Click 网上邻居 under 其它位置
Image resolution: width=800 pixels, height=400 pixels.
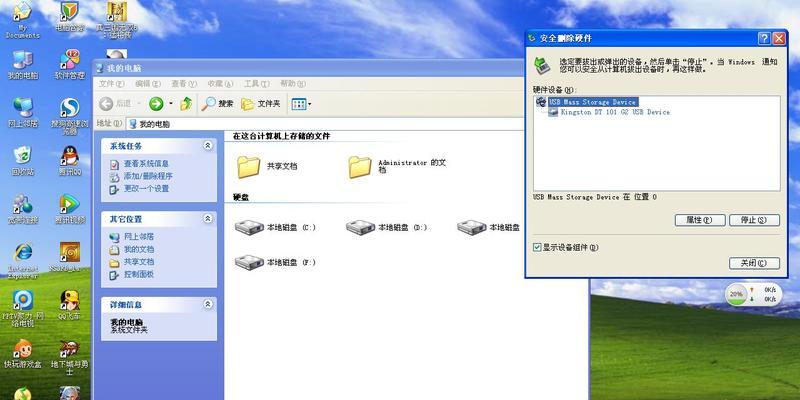pyautogui.click(x=139, y=237)
